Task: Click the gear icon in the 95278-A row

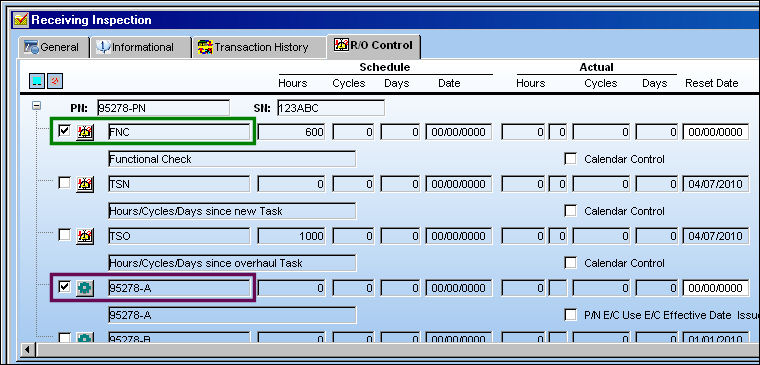Action: pyautogui.click(x=85, y=288)
